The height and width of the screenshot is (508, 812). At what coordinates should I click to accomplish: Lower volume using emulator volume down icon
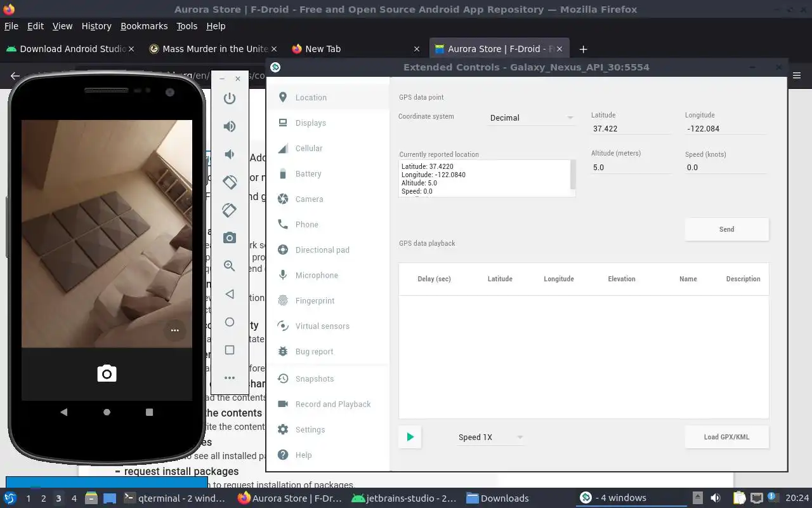click(230, 154)
